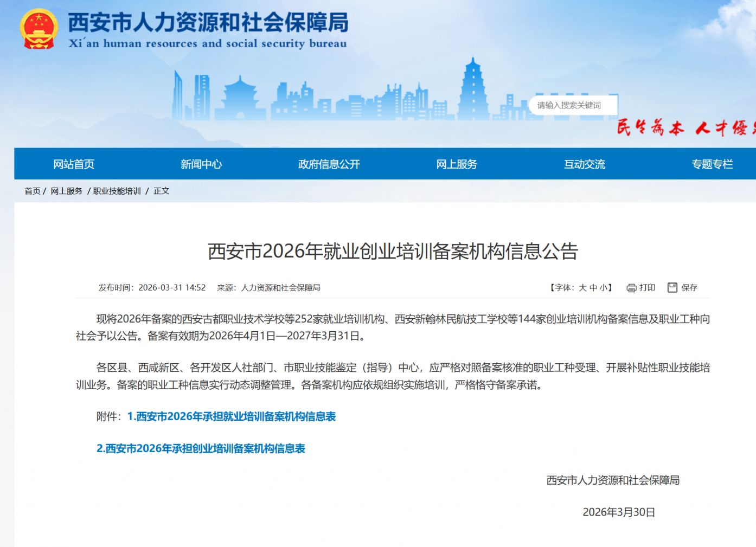
Task: Set font size to 中
Action: pyautogui.click(x=593, y=288)
